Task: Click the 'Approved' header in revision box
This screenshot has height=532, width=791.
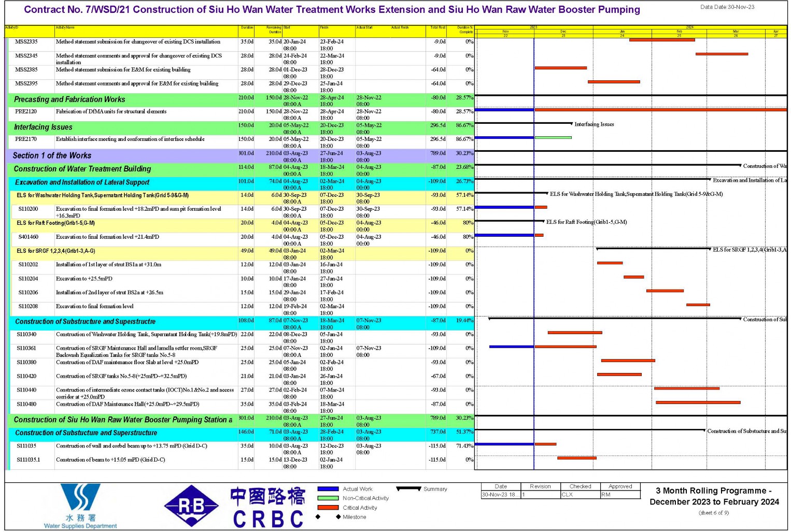Action: pyautogui.click(x=620, y=486)
